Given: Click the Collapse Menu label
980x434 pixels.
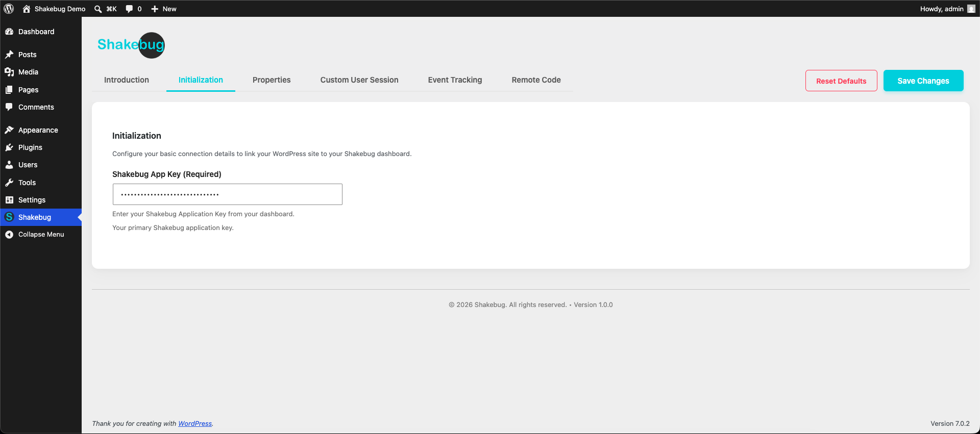Looking at the screenshot, I should (41, 235).
